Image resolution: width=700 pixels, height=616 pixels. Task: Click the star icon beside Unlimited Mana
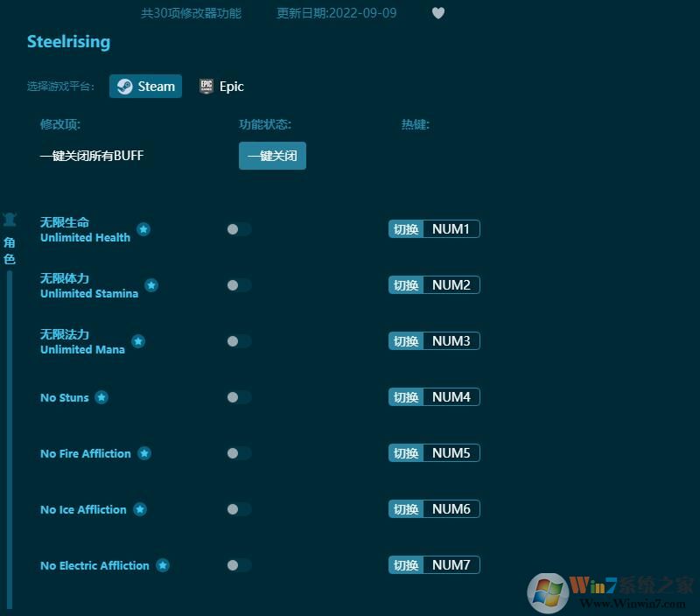coord(138,341)
